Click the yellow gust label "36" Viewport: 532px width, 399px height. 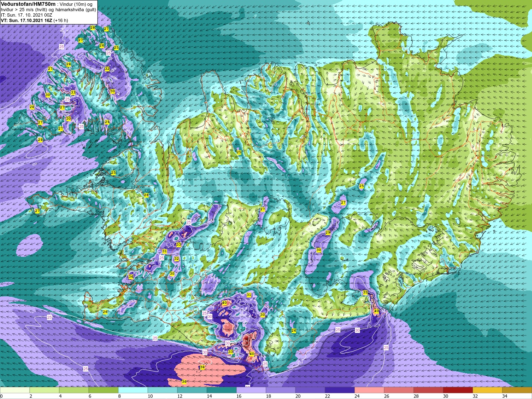(184, 382)
